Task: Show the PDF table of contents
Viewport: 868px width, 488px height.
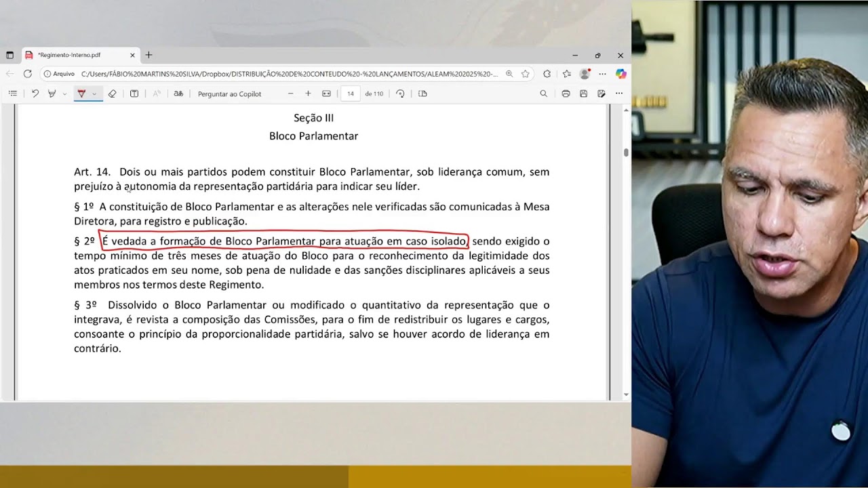Action: coord(12,94)
